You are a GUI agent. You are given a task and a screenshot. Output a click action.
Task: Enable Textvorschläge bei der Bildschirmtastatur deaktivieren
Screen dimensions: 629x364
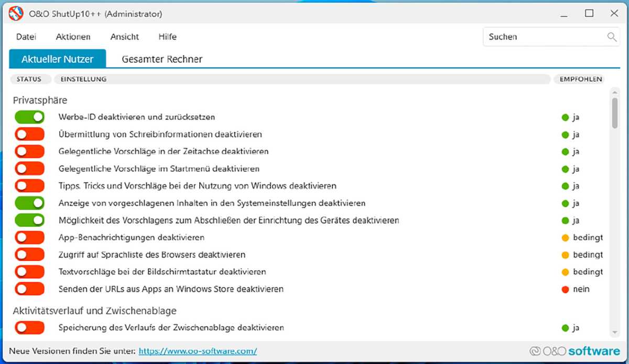pyautogui.click(x=29, y=271)
